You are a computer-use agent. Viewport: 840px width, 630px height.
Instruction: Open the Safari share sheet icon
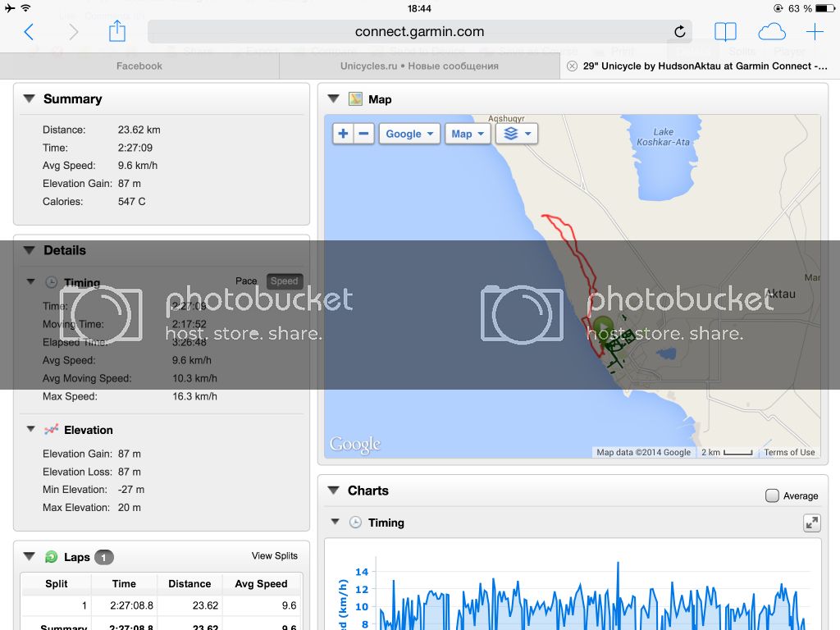[x=117, y=31]
